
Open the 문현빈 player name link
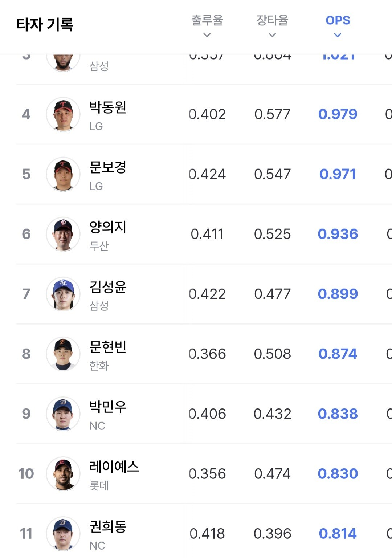click(x=108, y=347)
